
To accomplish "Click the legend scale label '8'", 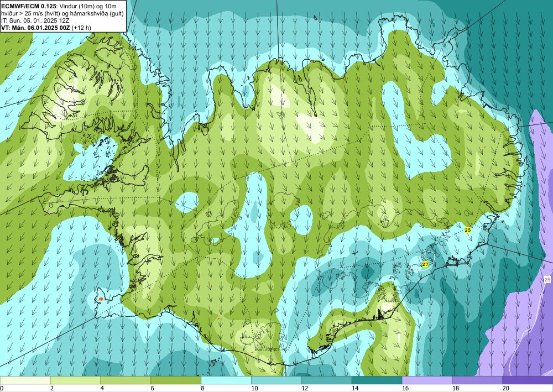I will click(202, 388).
